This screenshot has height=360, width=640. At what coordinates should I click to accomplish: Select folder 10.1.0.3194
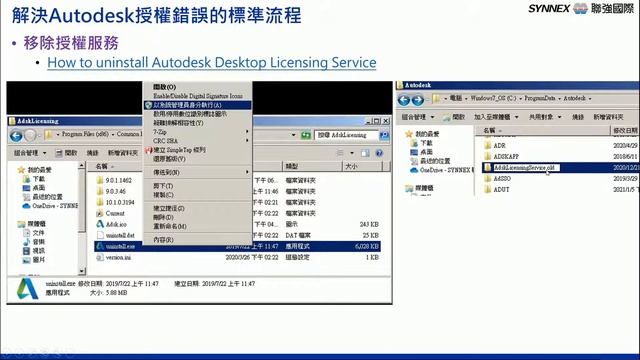(x=115, y=202)
